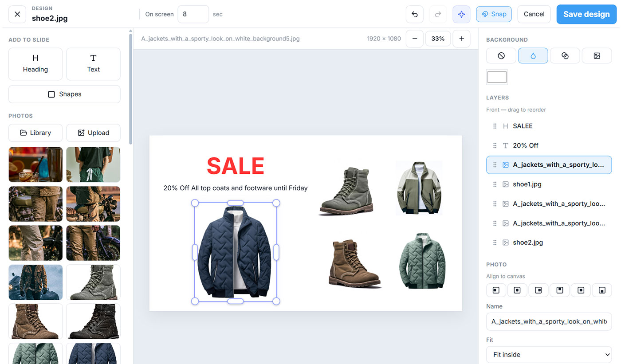The image size is (621, 364).
Task: Select the brown boot thumbnail in Photos
Action: click(35, 321)
